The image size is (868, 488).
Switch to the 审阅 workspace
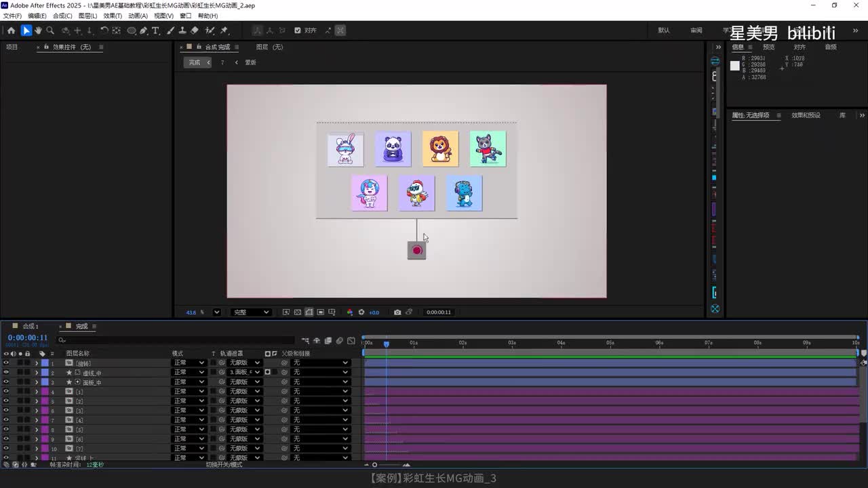coord(696,30)
